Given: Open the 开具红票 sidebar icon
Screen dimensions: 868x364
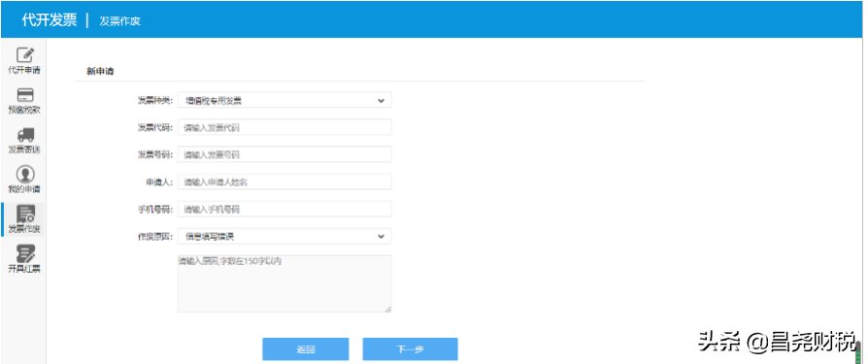Looking at the screenshot, I should coord(25,254).
